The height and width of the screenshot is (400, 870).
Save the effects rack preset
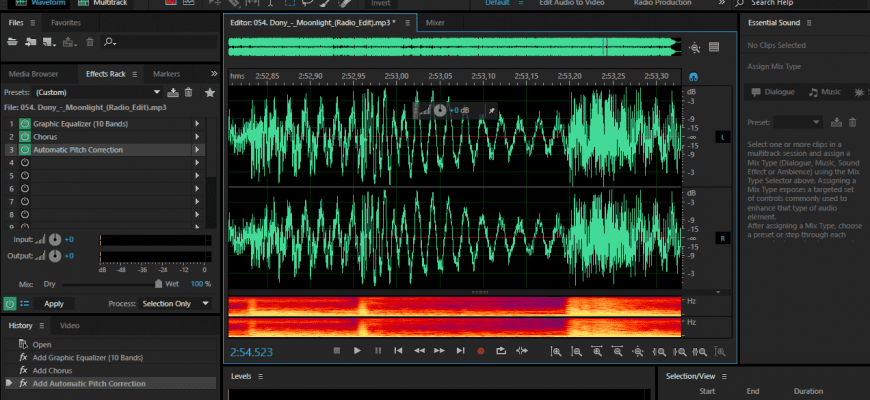[173, 92]
